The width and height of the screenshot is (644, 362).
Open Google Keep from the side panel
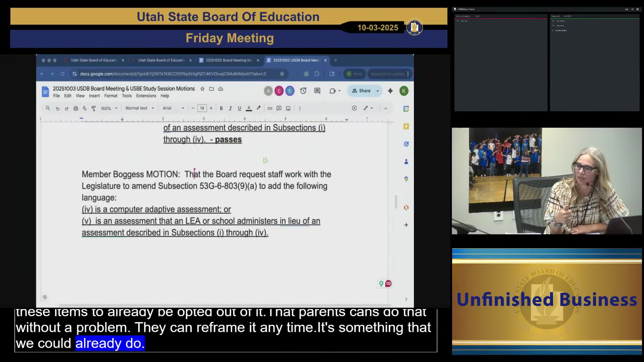[406, 127]
